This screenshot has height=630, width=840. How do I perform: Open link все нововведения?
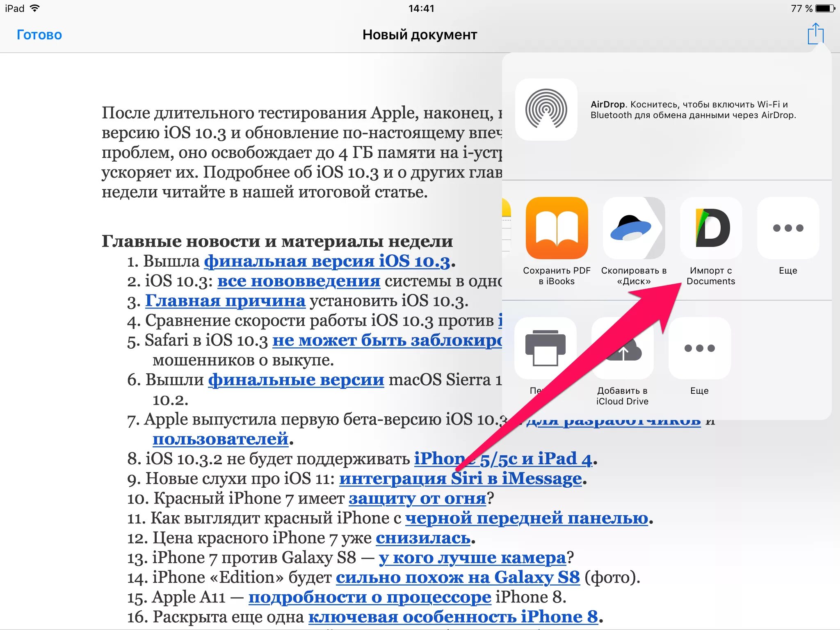tap(299, 281)
